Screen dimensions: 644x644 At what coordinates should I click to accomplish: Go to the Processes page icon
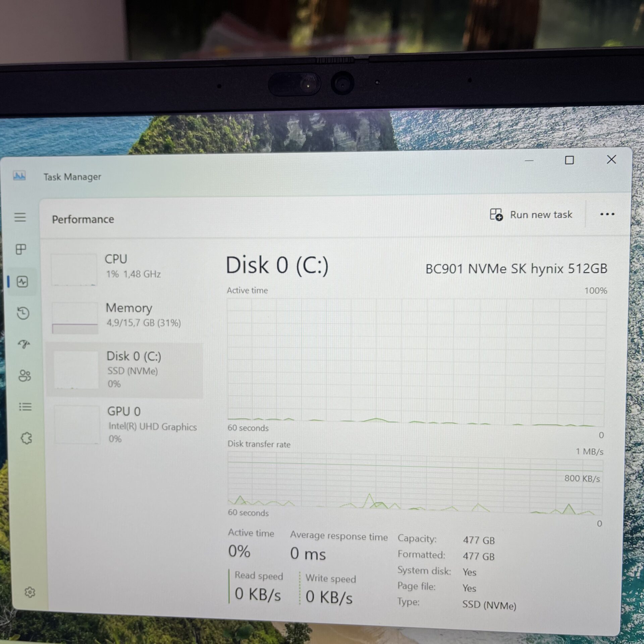point(21,249)
